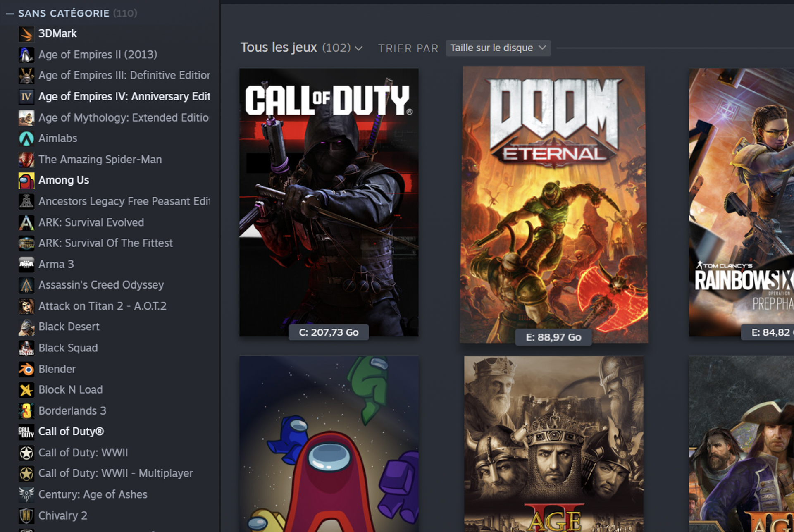Screen dimensions: 794x532
Task: Select Ancestors Legacy Free Peasant Edition
Action: (124, 201)
